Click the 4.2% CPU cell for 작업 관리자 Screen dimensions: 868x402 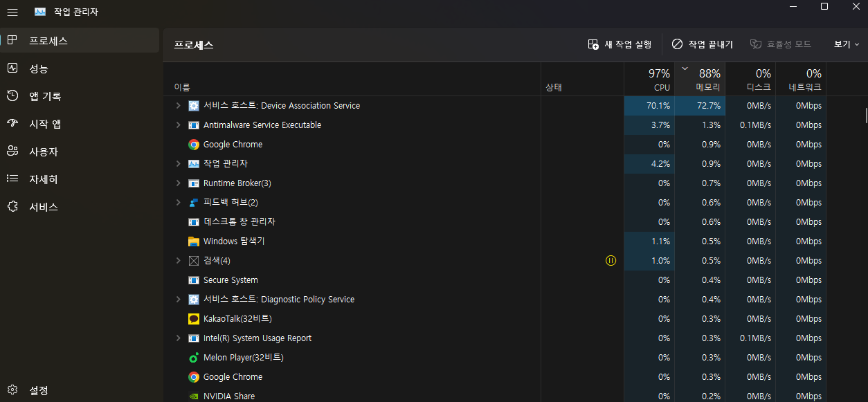pos(649,164)
